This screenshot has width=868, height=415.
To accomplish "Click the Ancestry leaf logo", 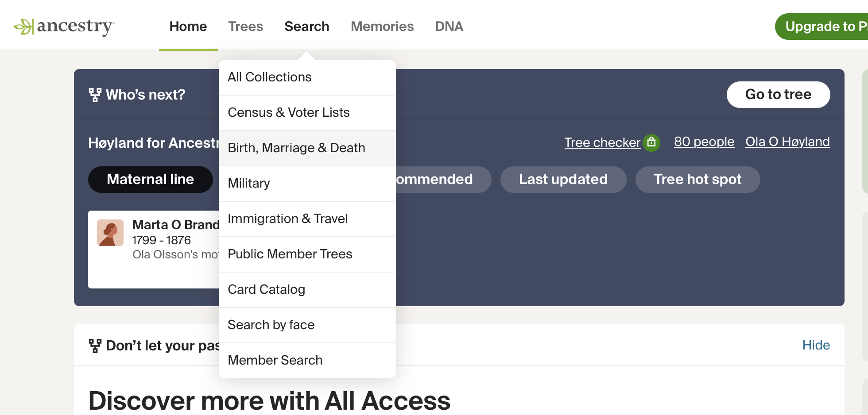I will 24,27.
